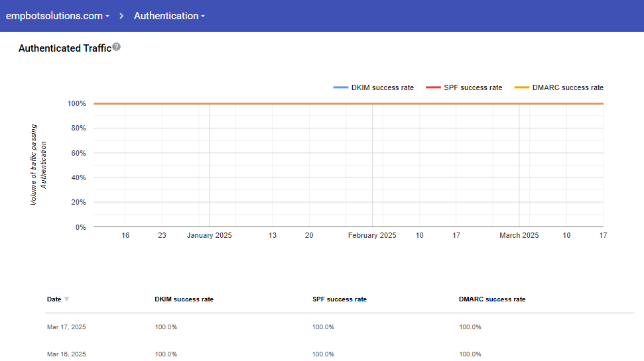
Task: Select the DMARC success rate column header
Action: pyautogui.click(x=491, y=299)
